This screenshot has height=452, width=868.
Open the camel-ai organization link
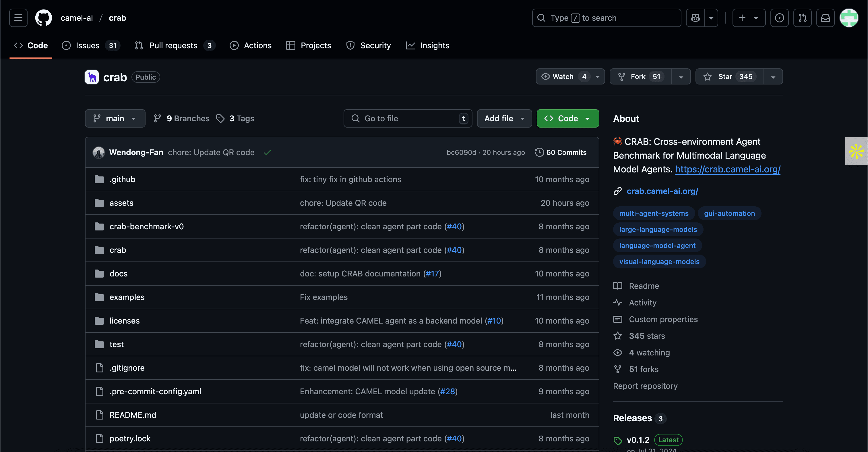(x=77, y=18)
